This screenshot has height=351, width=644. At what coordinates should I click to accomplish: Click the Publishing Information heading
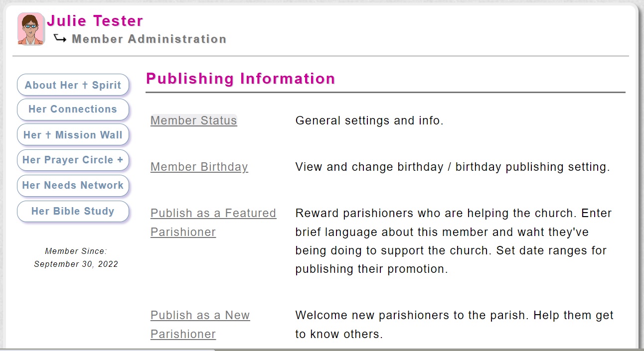tap(240, 79)
